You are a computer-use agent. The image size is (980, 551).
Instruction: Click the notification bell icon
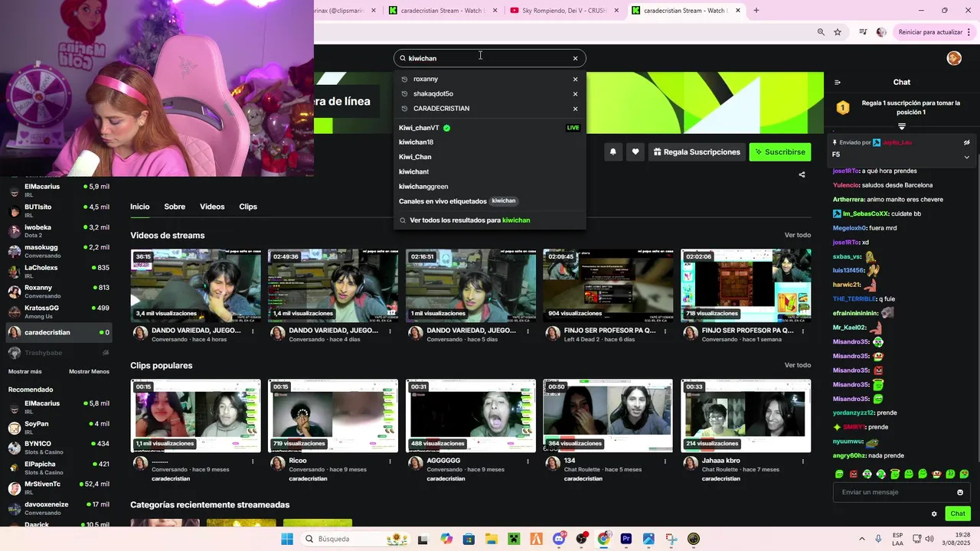[x=612, y=152]
